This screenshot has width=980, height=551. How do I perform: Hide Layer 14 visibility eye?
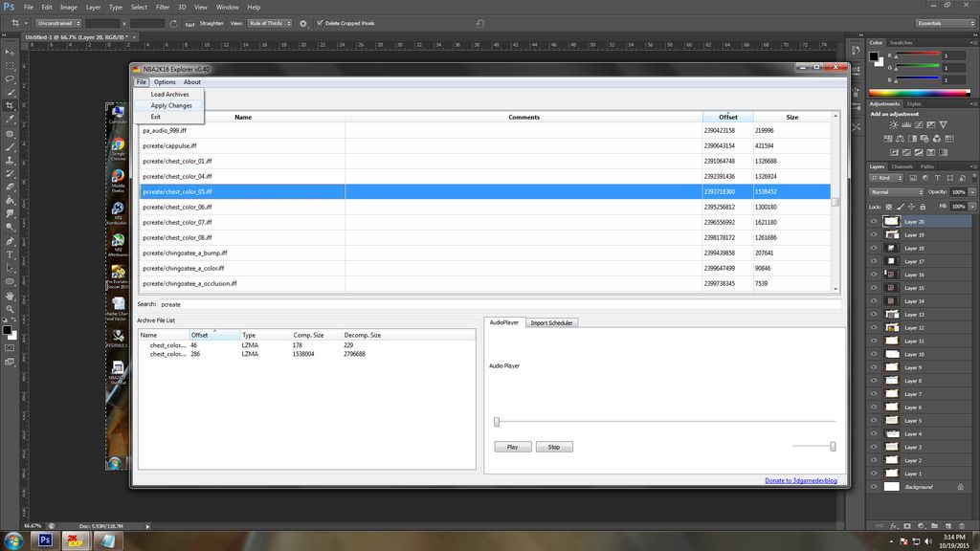tap(874, 301)
